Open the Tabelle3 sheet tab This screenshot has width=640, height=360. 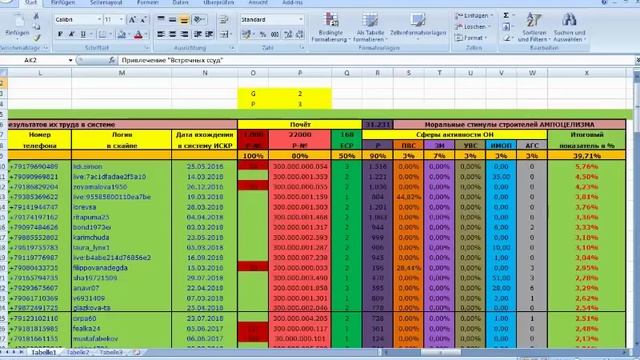click(x=111, y=352)
